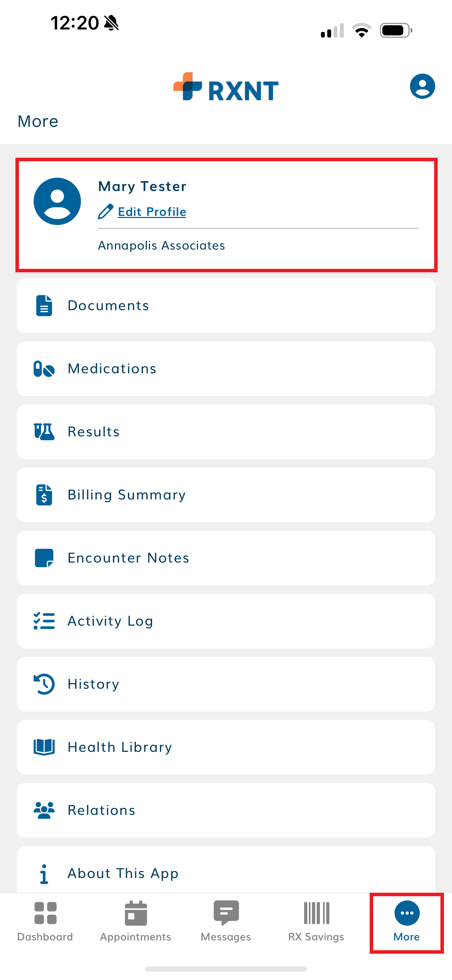Tap the History clock icon
The width and height of the screenshot is (452, 980).
click(44, 684)
